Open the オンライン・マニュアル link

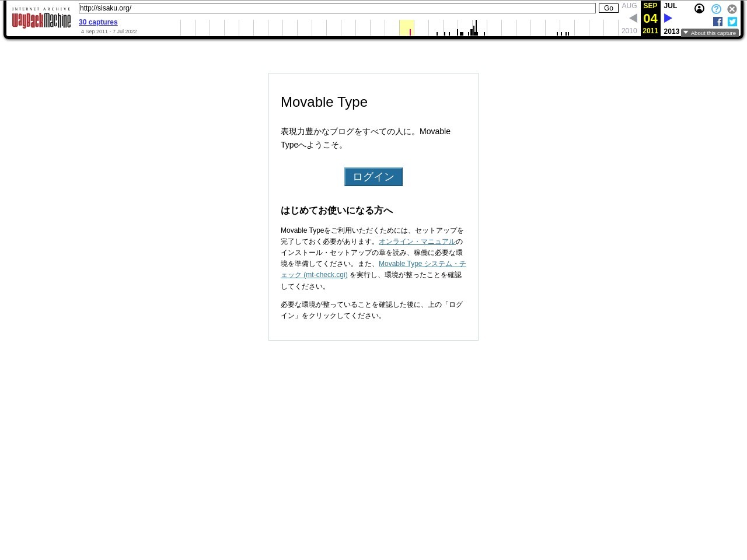(417, 242)
